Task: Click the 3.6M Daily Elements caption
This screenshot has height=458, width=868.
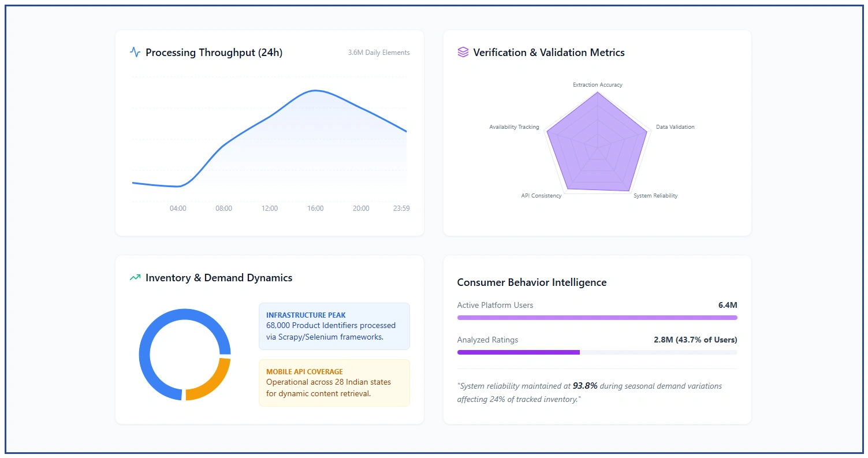Action: click(x=378, y=53)
